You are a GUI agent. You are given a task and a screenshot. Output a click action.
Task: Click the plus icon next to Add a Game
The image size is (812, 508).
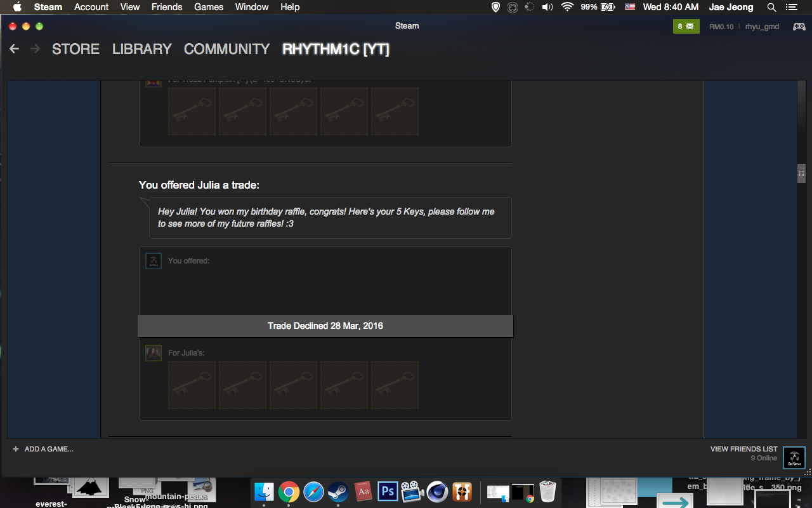[16, 449]
